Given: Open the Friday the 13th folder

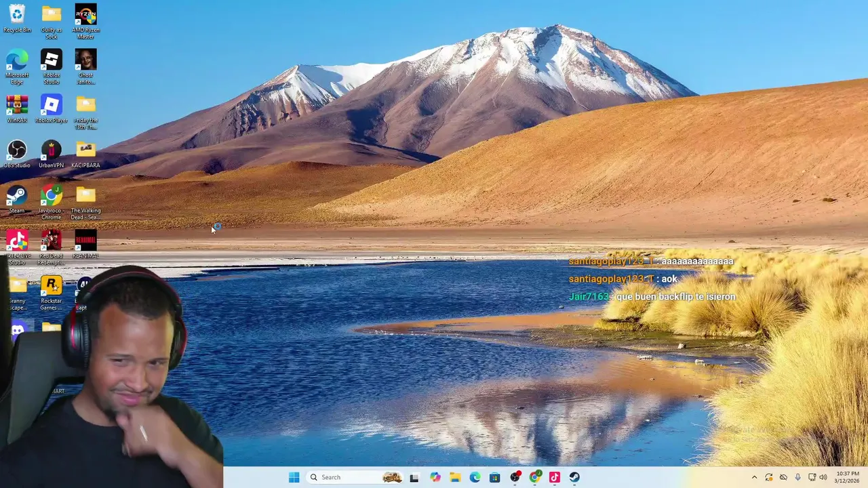Looking at the screenshot, I should pyautogui.click(x=85, y=112).
